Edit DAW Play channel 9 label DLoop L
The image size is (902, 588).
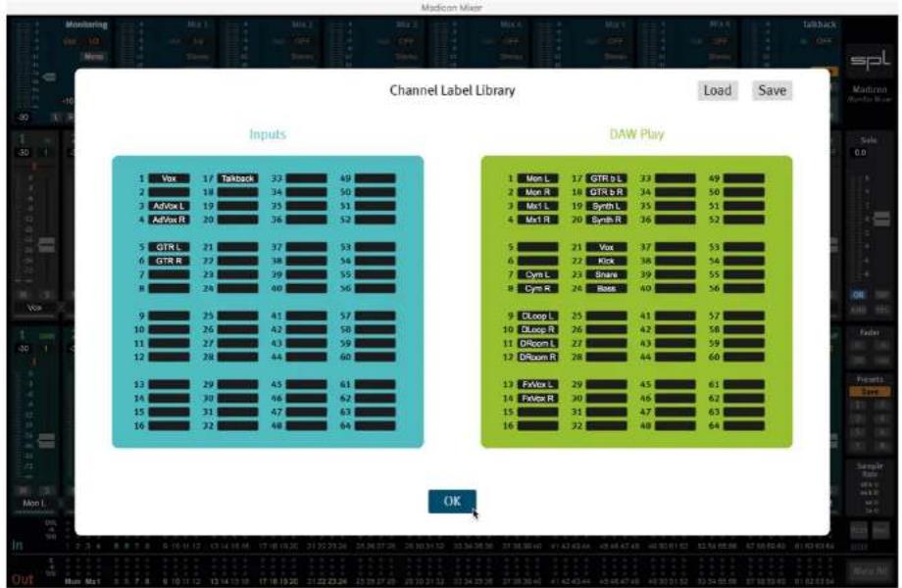click(538, 316)
